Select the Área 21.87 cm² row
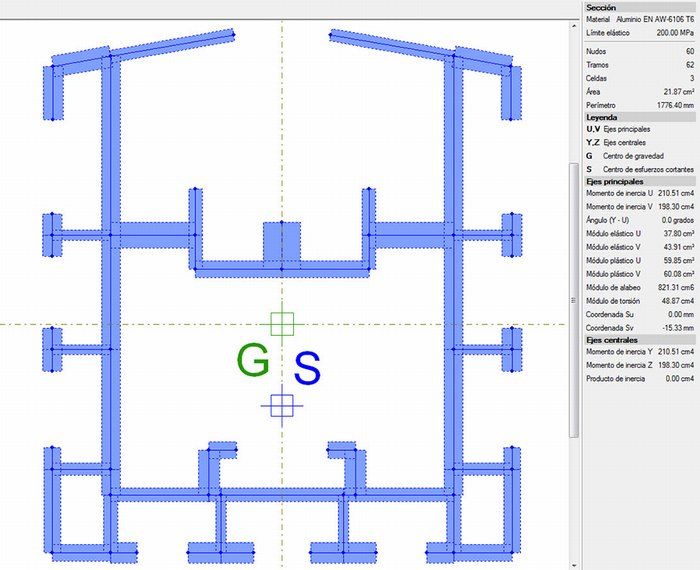Viewport: 700px width, 570px height. click(x=640, y=91)
